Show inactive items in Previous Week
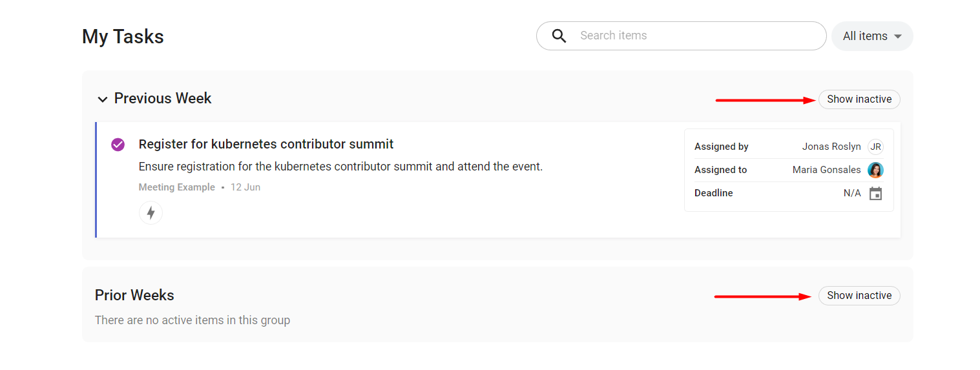980x370 pixels. (x=859, y=99)
